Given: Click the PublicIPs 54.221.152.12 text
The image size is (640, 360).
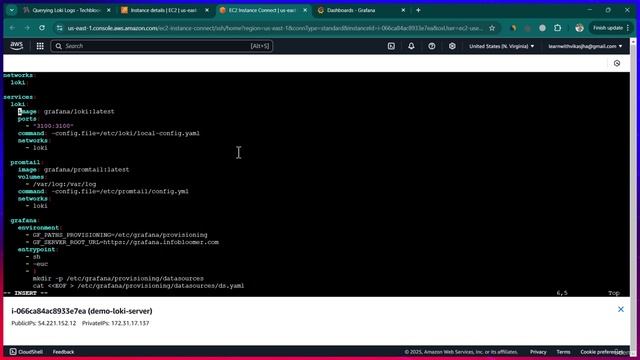Looking at the screenshot, I should coord(44,323).
